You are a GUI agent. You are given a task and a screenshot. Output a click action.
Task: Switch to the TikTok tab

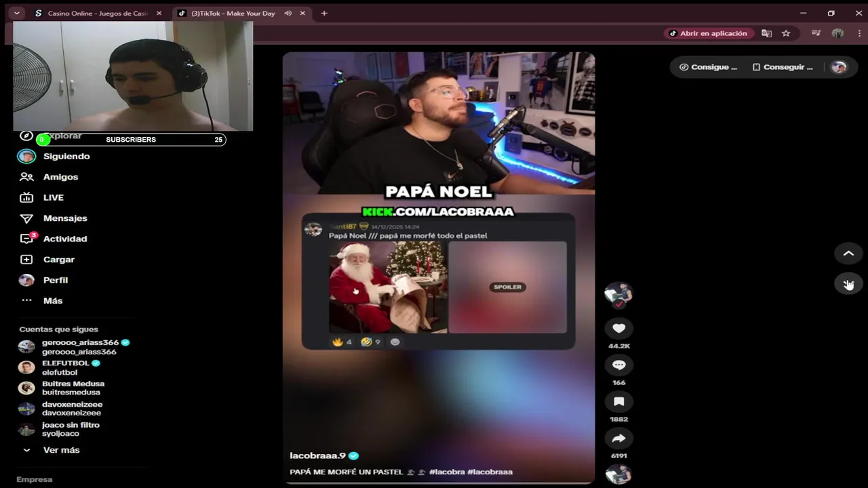pos(235,14)
